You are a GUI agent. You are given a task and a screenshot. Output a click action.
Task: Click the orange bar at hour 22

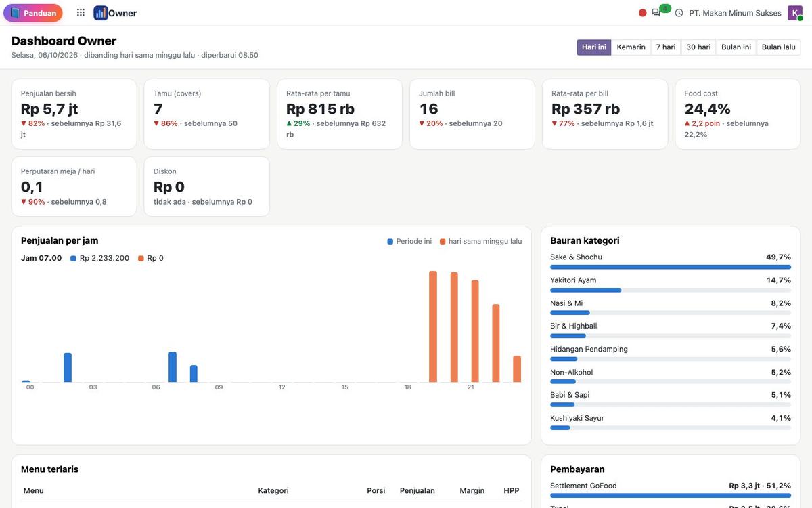496,343
